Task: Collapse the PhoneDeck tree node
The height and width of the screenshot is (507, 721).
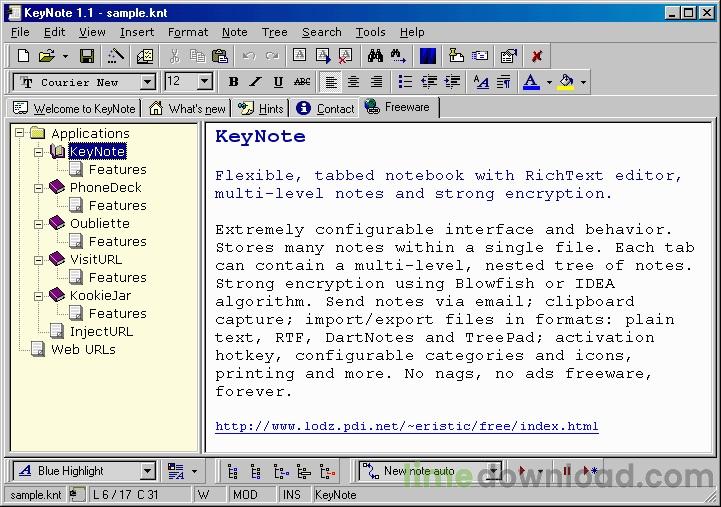Action: click(39, 188)
